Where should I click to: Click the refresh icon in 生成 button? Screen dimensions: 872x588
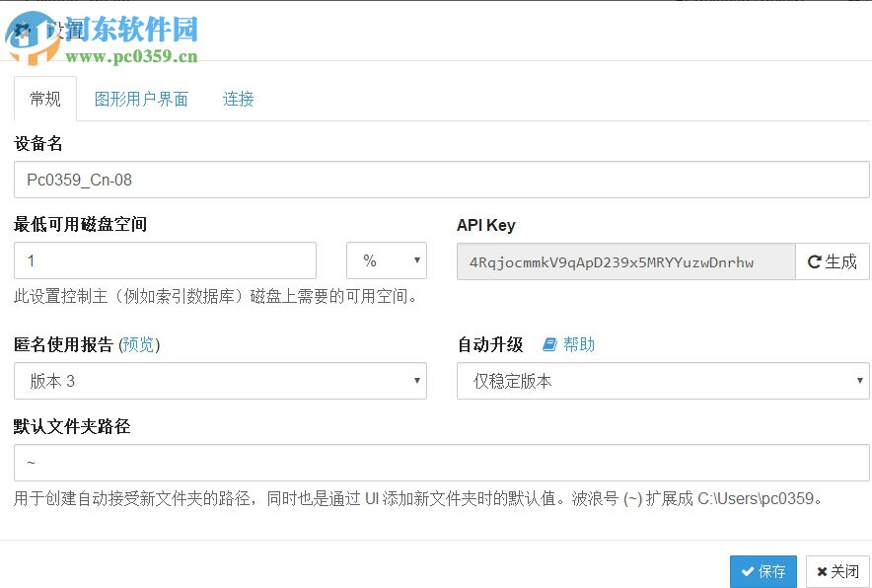pyautogui.click(x=815, y=261)
